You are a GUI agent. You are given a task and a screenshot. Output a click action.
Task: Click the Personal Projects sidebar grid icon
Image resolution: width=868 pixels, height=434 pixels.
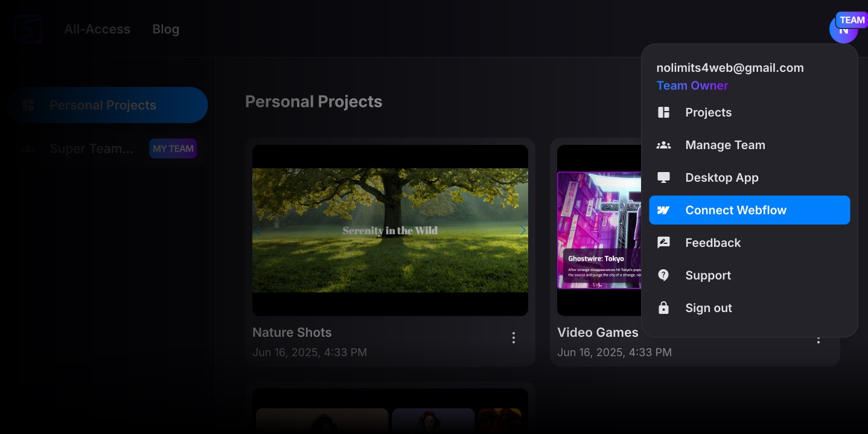pos(28,105)
